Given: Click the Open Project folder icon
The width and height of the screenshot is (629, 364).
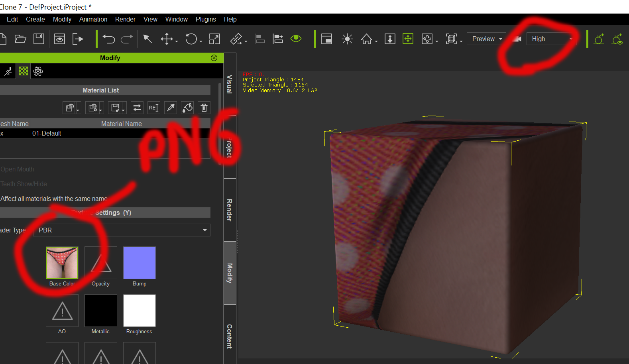Looking at the screenshot, I should pyautogui.click(x=20, y=39).
